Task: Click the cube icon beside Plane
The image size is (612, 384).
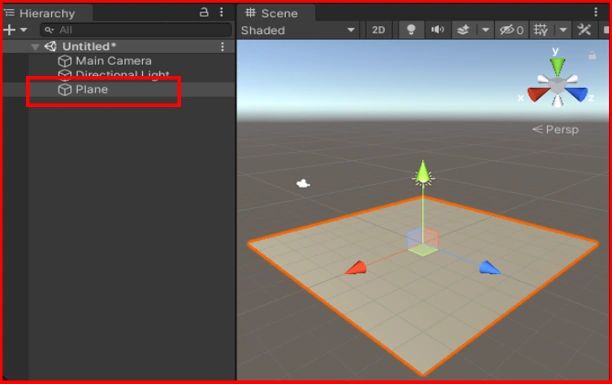Action: 65,89
